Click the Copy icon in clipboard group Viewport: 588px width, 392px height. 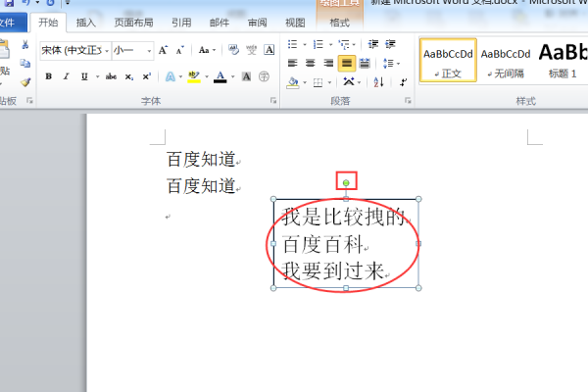(x=25, y=63)
